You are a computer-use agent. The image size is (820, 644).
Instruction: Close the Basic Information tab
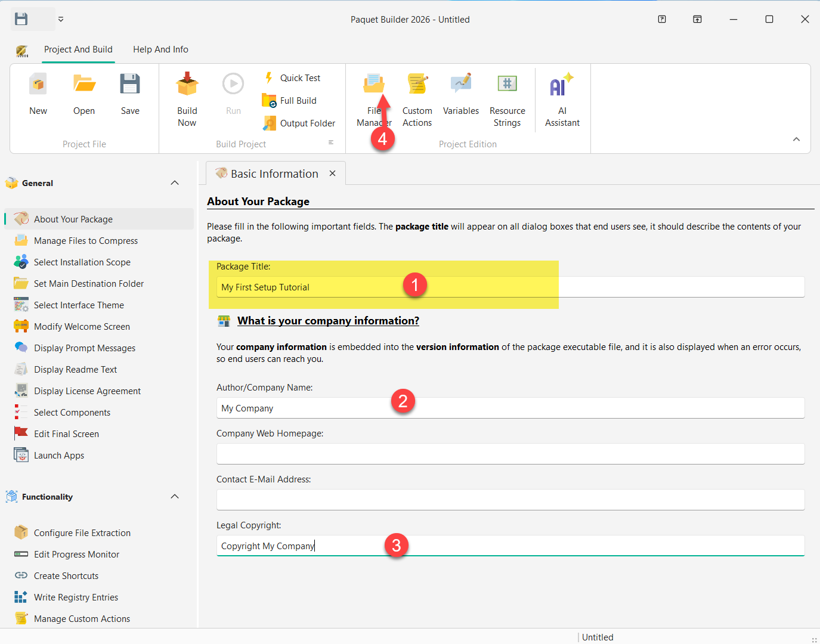click(x=332, y=173)
